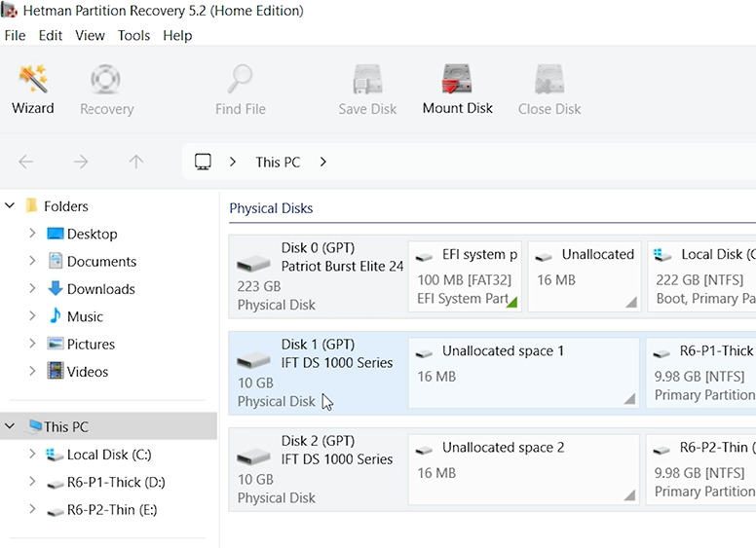Open Find File magnifier icon
756x548 pixels.
point(240,79)
